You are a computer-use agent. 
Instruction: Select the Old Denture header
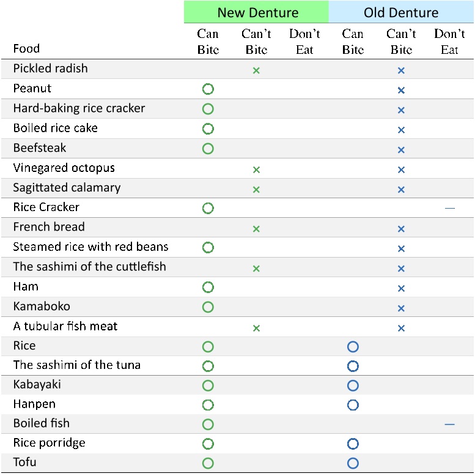(401, 12)
